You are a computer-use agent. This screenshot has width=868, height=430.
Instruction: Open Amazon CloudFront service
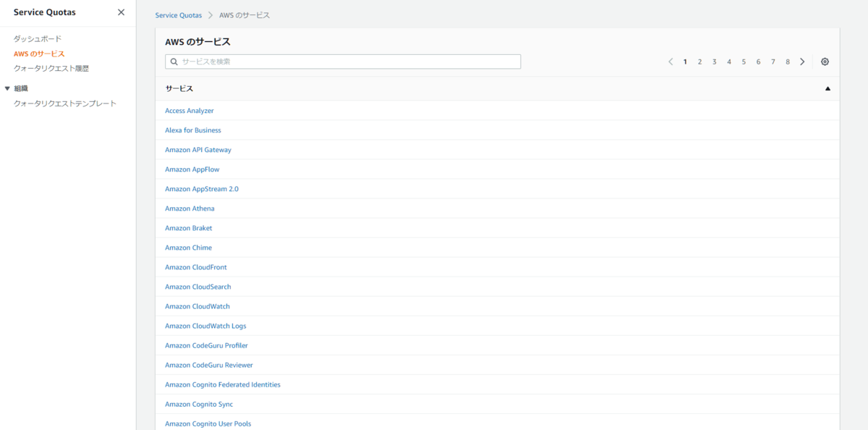point(196,267)
